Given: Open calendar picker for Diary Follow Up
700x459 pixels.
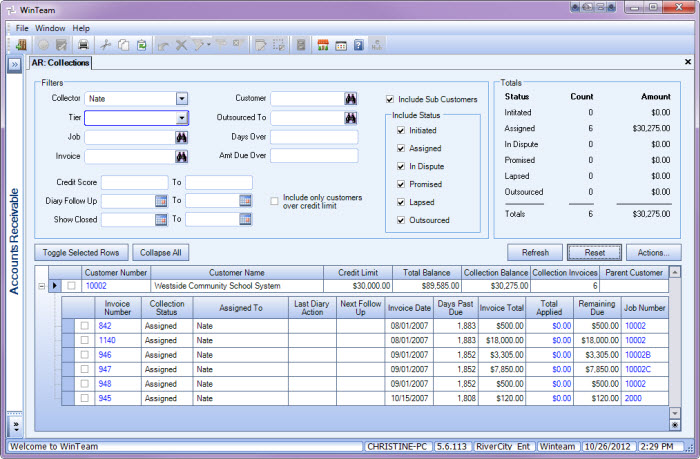Looking at the screenshot, I should 161,201.
